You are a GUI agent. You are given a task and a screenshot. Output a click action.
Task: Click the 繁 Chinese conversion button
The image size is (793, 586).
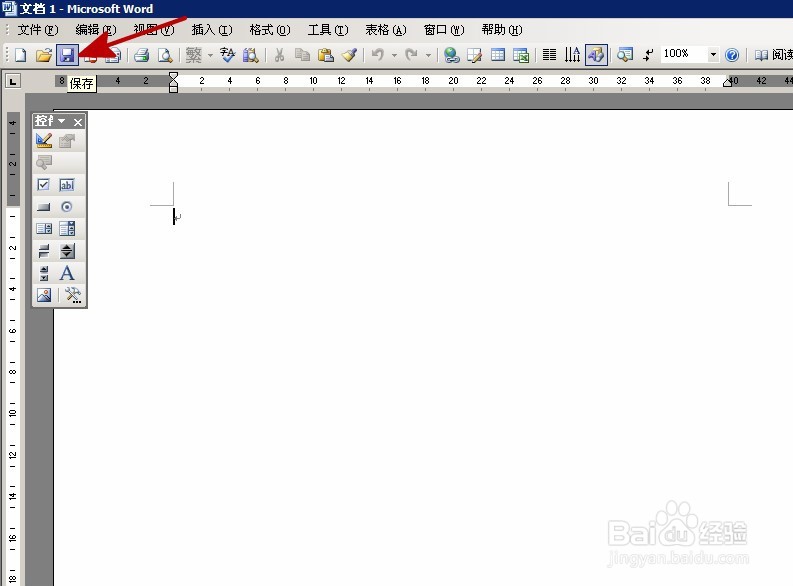pos(194,55)
